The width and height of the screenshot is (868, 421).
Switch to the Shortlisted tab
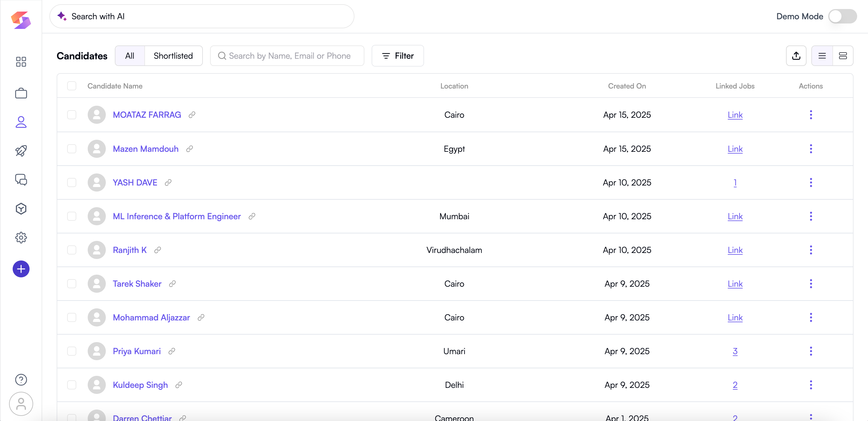[173, 56]
